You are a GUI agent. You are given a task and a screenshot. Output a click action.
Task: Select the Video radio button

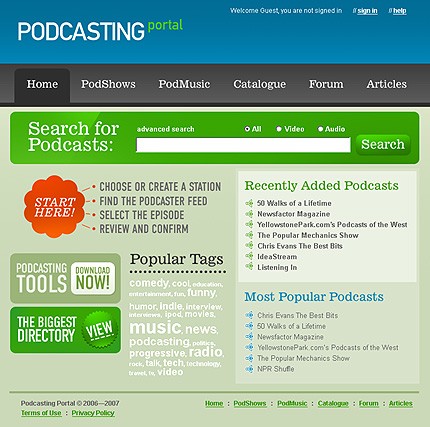(279, 129)
